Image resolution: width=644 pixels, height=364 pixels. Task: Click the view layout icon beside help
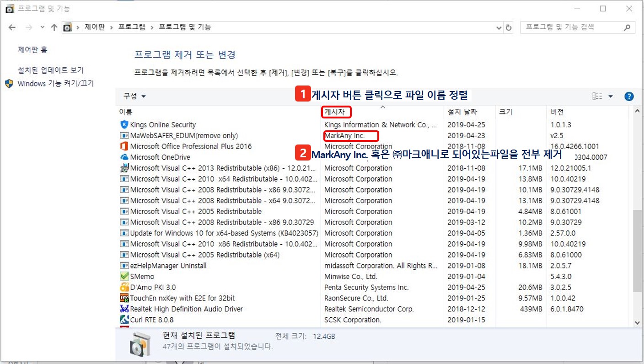pos(597,96)
